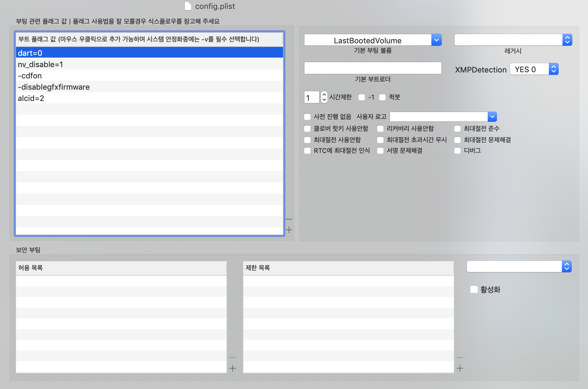
Task: Toggle 최대절전 초과시간 무시 checkbox
Action: (380, 140)
